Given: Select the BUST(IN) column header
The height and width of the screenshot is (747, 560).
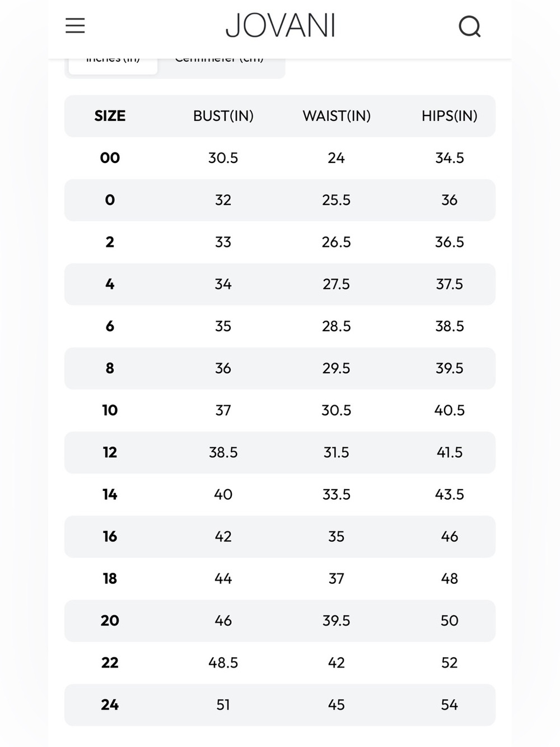Looking at the screenshot, I should [x=223, y=116].
